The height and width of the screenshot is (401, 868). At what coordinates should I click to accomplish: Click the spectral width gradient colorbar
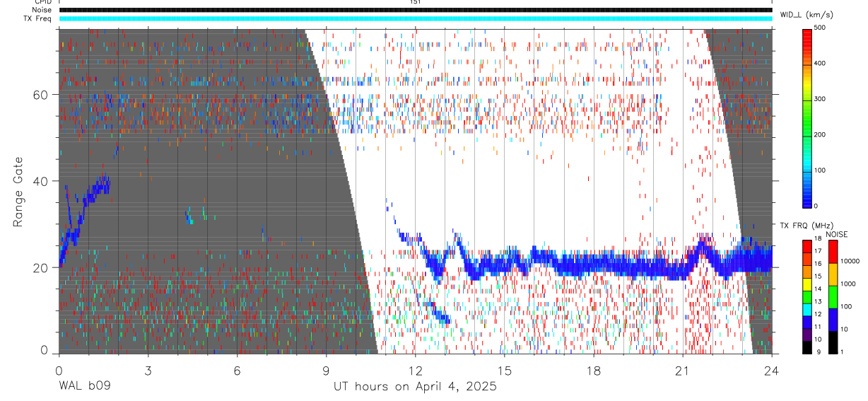pos(808,117)
